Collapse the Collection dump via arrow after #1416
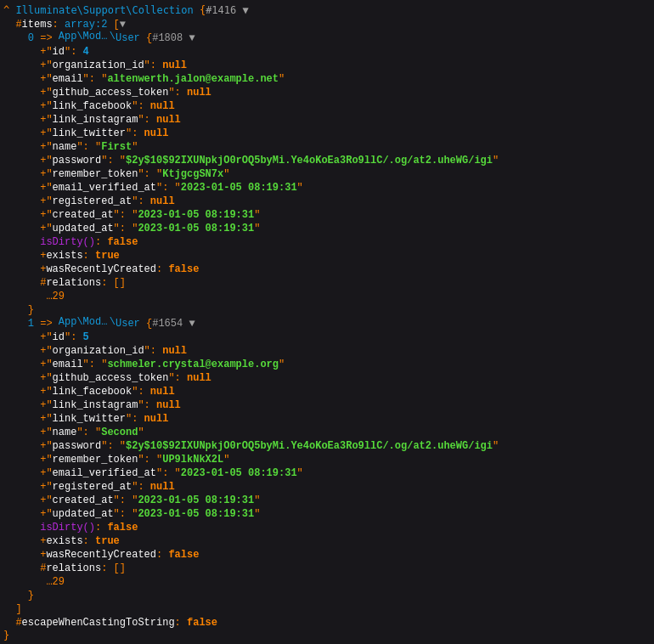This screenshot has height=644, width=654. click(245, 10)
